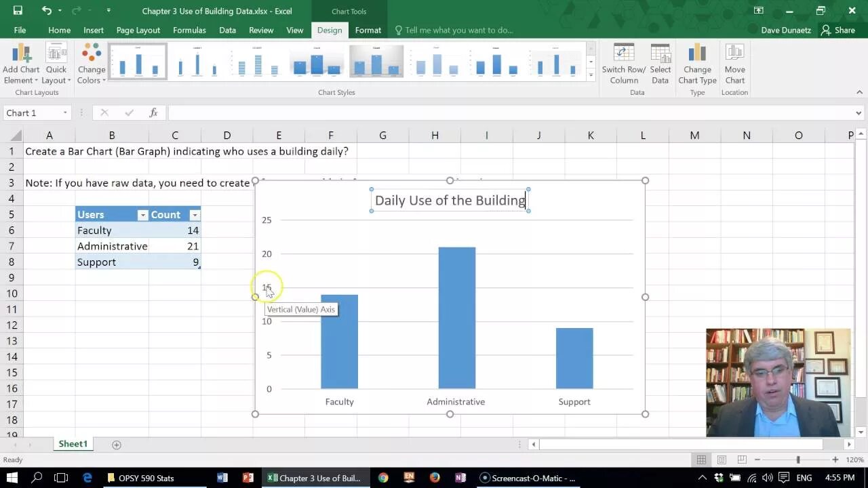This screenshot has height=488, width=868.
Task: Switch to Page Break Preview view
Action: (x=743, y=460)
